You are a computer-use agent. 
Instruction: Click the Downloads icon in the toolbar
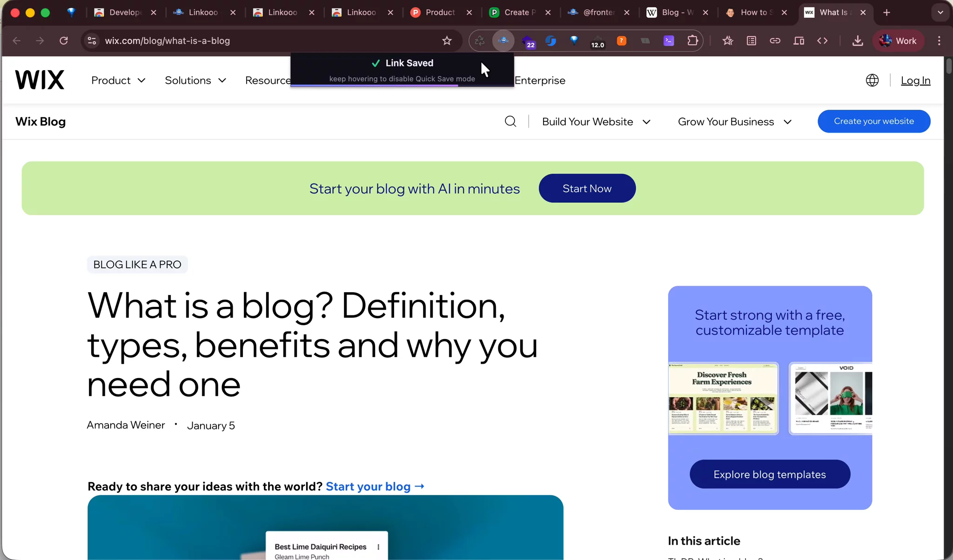pyautogui.click(x=858, y=41)
